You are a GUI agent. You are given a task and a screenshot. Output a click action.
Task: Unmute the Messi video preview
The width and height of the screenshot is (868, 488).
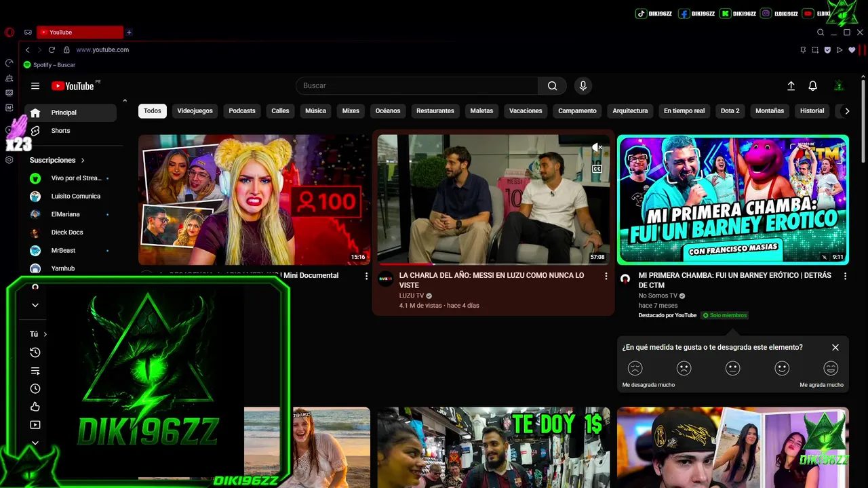[597, 147]
